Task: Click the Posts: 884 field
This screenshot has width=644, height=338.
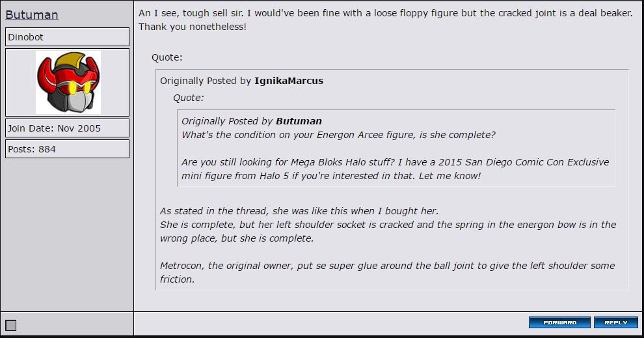Action: tap(67, 149)
